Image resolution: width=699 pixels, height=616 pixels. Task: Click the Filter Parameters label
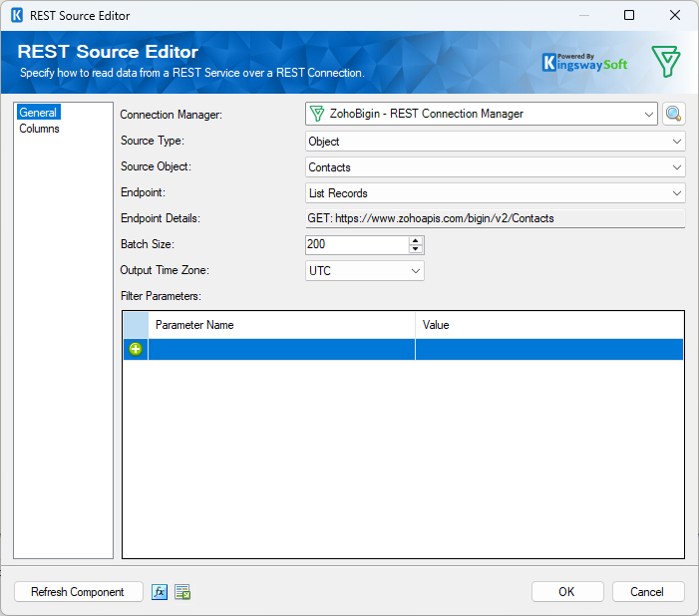[x=161, y=296]
